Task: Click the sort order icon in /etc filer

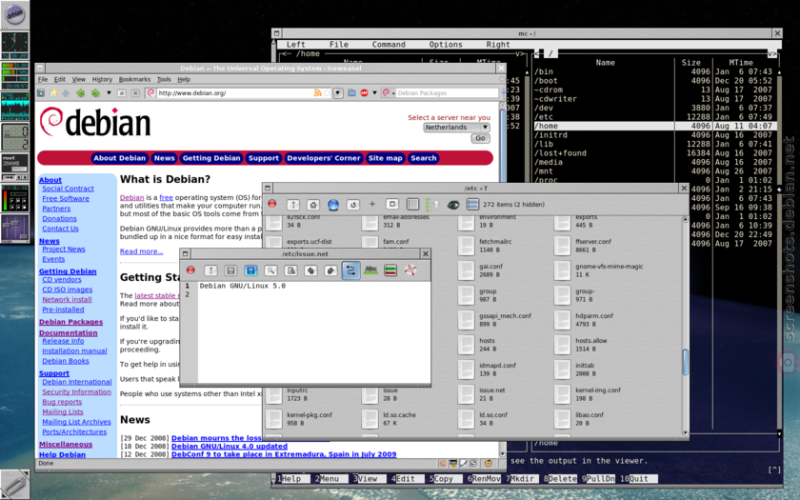Action: click(433, 205)
